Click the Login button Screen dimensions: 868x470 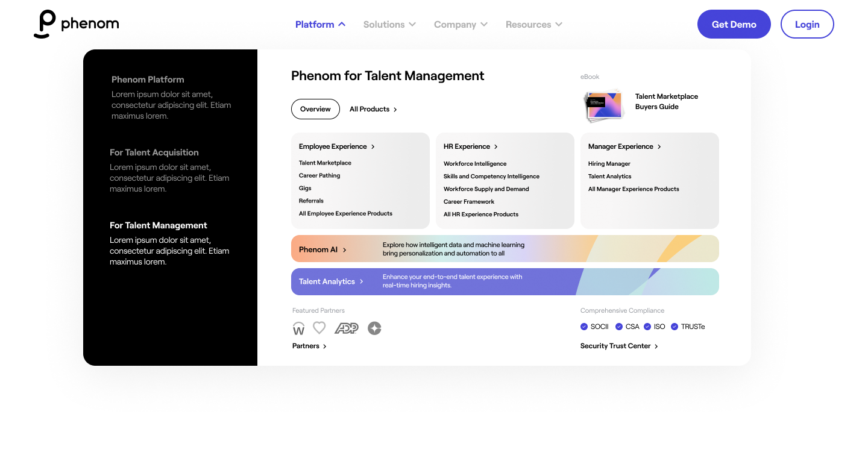click(x=807, y=24)
